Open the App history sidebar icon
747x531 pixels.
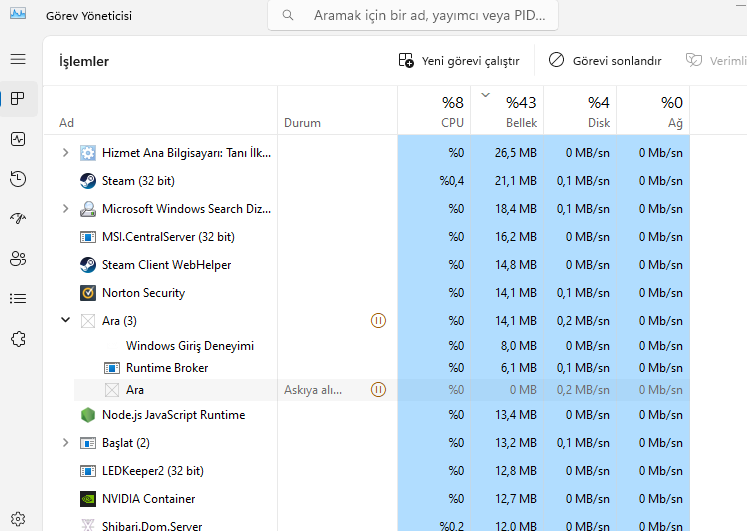(x=18, y=179)
